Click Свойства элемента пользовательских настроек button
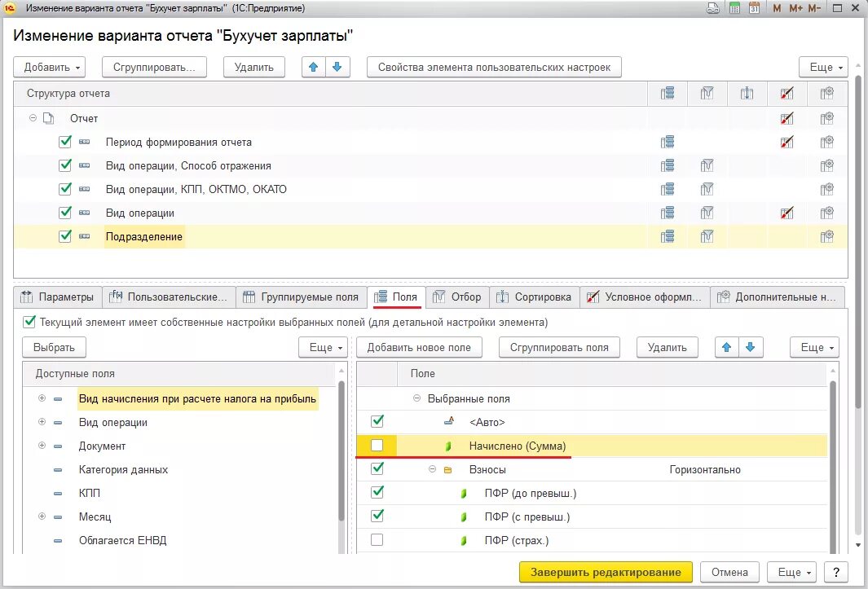 [x=494, y=67]
